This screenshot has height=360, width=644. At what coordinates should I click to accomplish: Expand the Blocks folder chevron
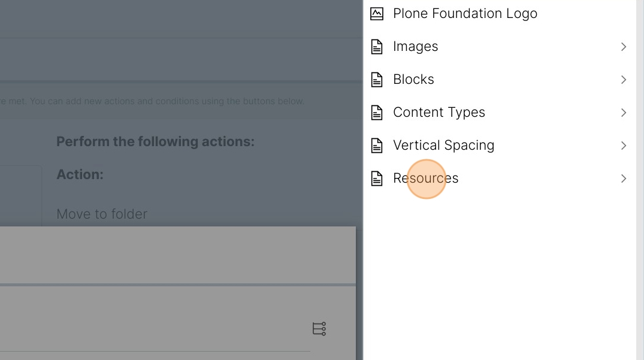coord(624,80)
